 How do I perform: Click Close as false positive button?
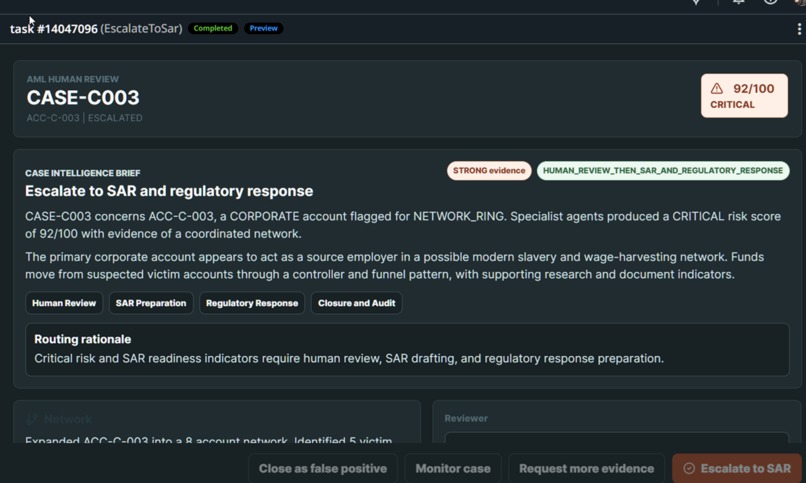pos(323,468)
